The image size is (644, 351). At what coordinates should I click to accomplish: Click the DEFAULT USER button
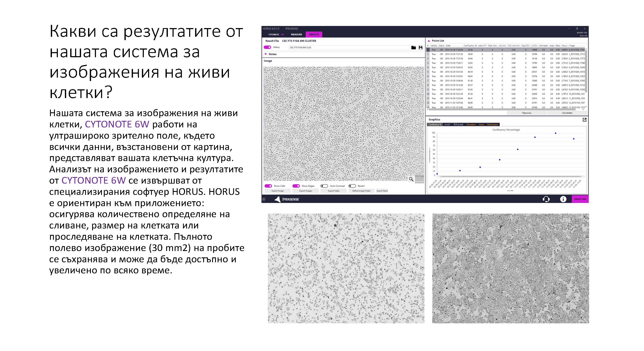click(x=580, y=199)
